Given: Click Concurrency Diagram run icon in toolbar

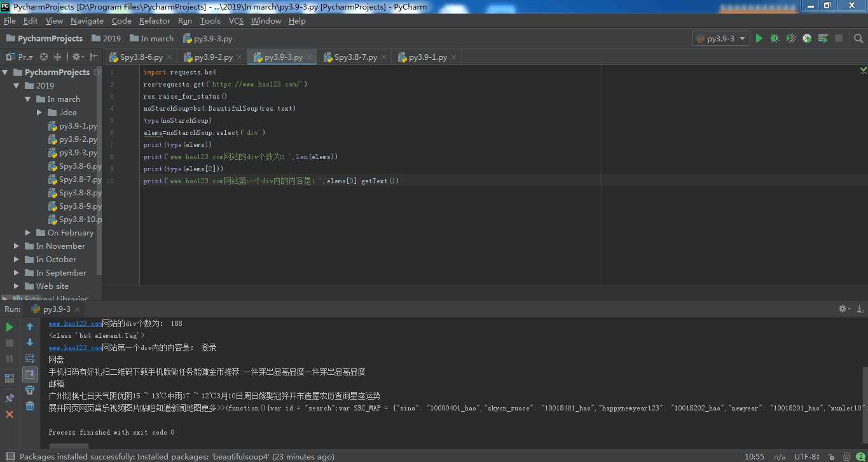Looking at the screenshot, I should pyautogui.click(x=823, y=39).
